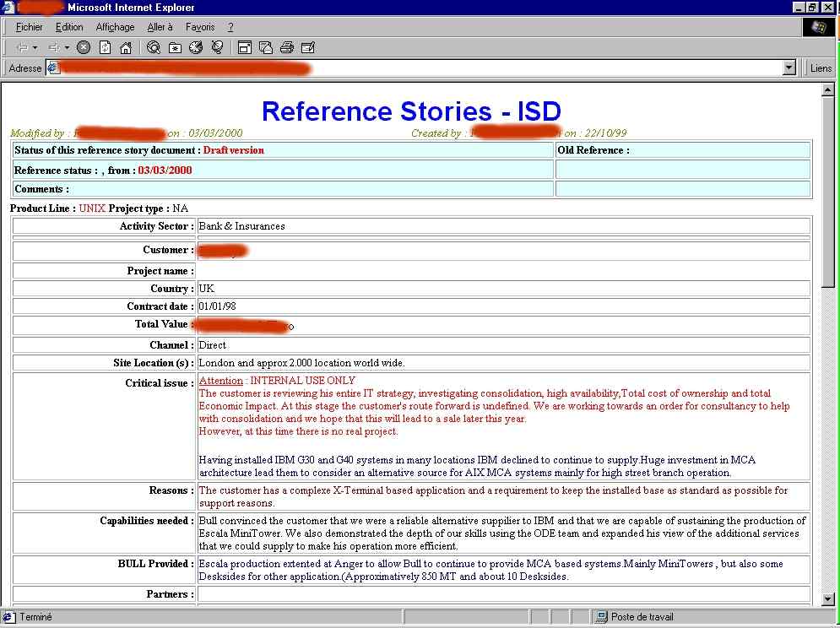Print the page using the printer icon

[287, 47]
